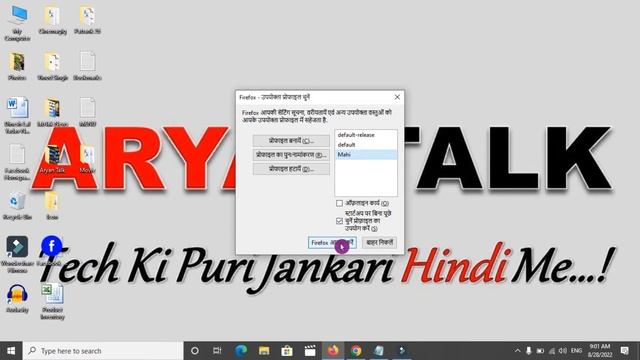640x360 pixels.
Task: Select the Aryan Talk desktop icon
Action: pos(52,159)
